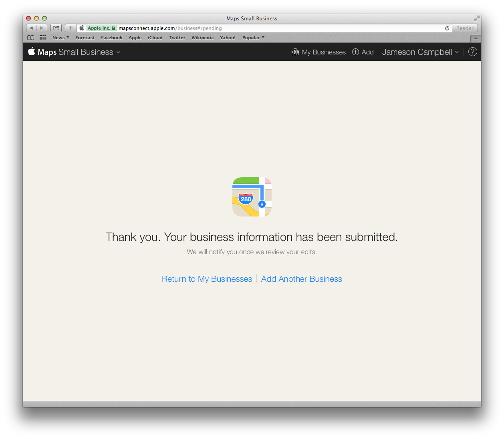Click 'We will notify you' message text

click(x=252, y=252)
